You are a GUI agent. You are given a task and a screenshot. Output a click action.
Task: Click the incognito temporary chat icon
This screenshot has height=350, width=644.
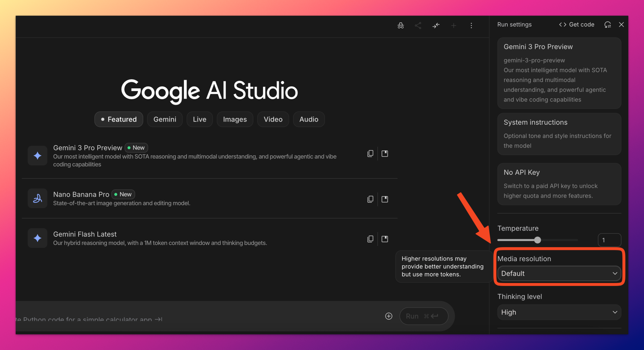tap(400, 25)
